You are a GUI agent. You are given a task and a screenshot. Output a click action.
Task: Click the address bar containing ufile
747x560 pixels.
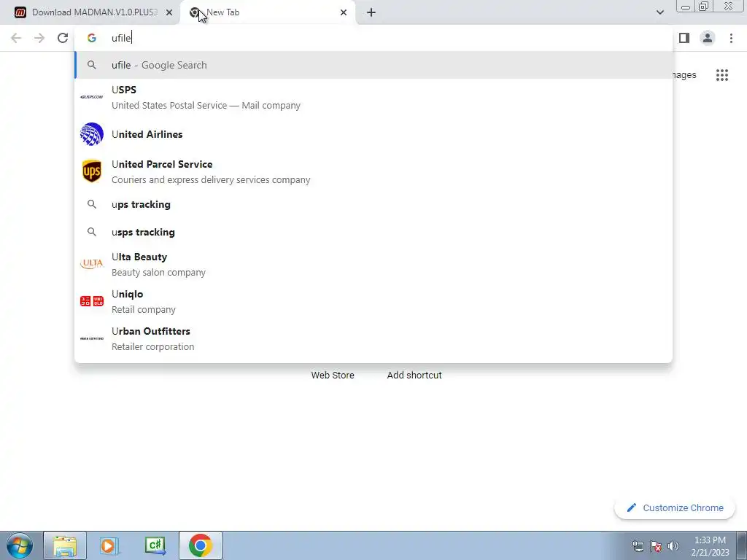click(x=373, y=38)
